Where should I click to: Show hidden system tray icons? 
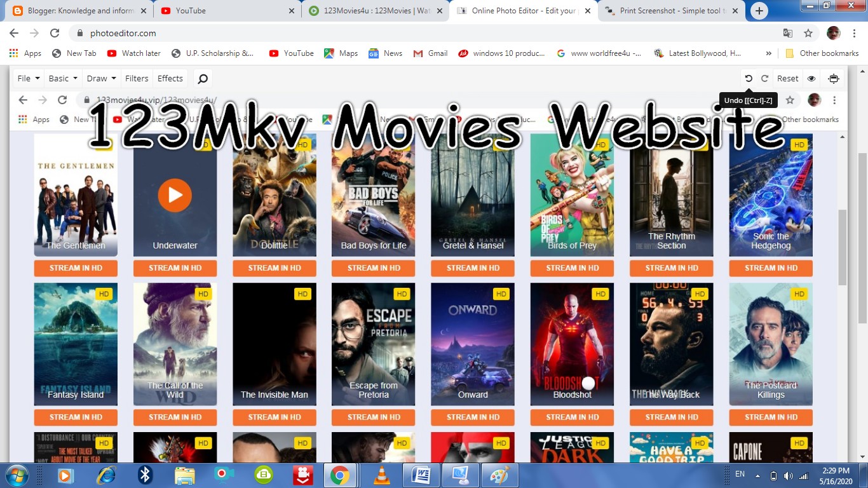pyautogui.click(x=757, y=475)
